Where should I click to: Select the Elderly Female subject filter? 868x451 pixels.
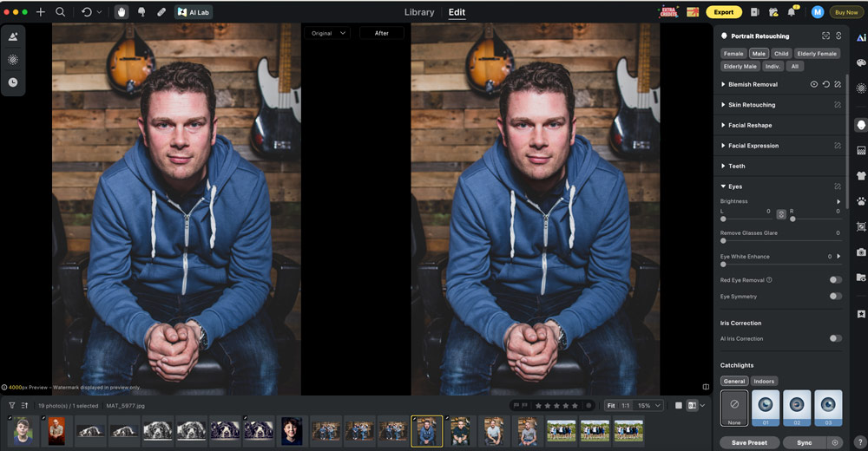point(817,54)
